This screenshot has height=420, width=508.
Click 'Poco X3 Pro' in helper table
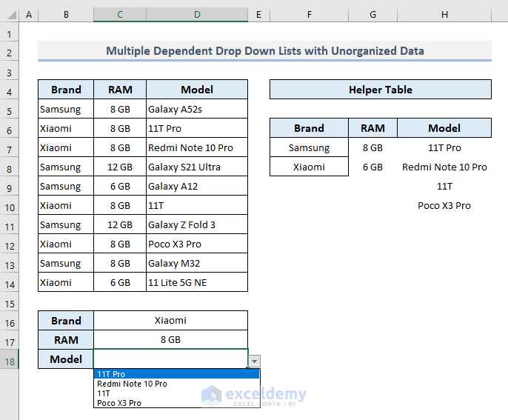[x=444, y=205]
